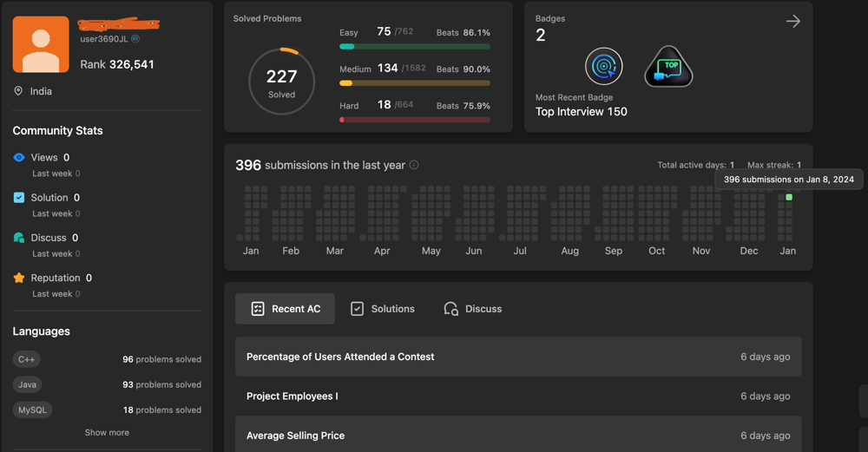
Task: Switch to the Recent AC tab
Action: 285,309
